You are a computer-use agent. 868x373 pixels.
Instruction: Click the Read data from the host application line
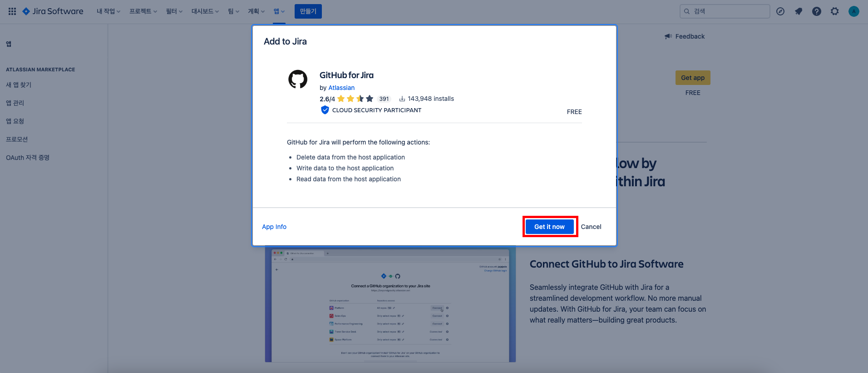[349, 179]
